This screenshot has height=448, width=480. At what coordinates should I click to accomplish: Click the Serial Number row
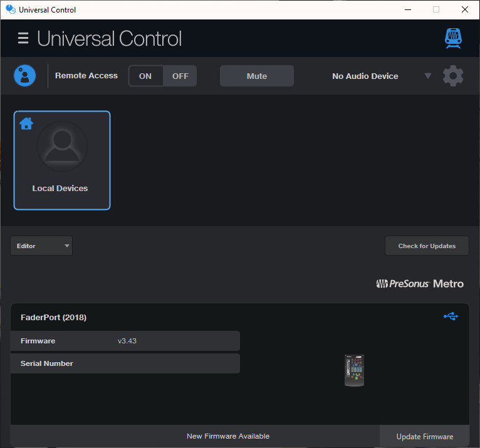(x=125, y=363)
